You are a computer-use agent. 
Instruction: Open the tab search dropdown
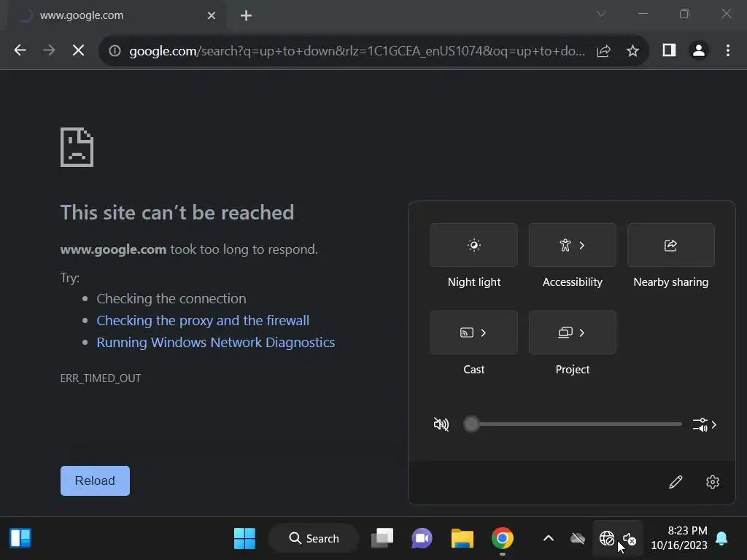pos(601,14)
